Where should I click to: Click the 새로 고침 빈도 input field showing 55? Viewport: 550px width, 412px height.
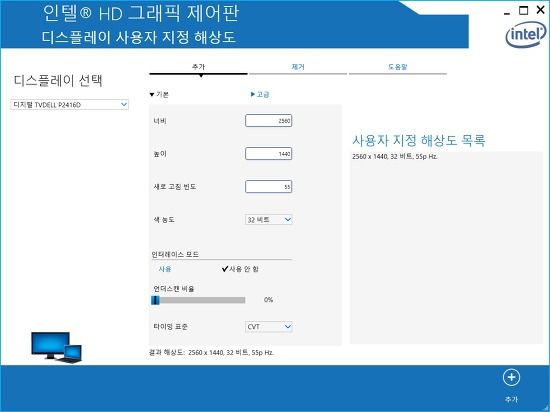point(269,187)
